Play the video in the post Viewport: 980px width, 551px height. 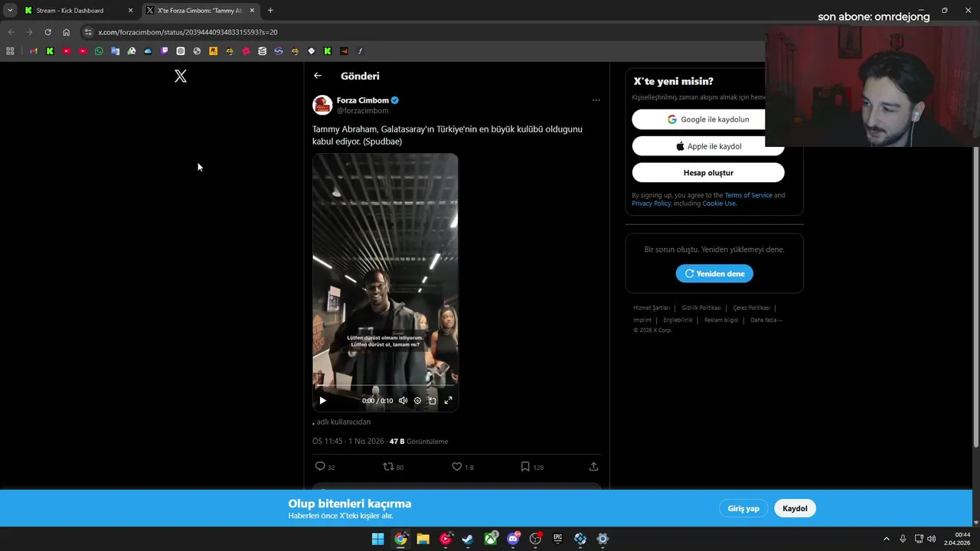322,400
